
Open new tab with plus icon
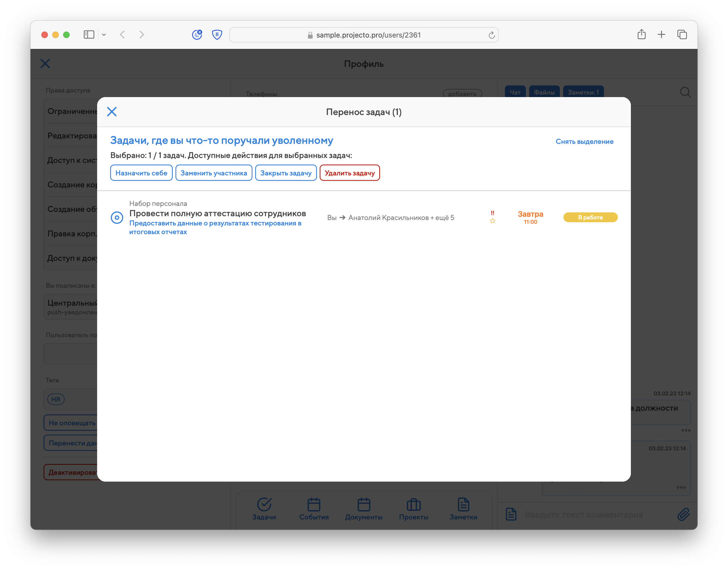coord(661,34)
